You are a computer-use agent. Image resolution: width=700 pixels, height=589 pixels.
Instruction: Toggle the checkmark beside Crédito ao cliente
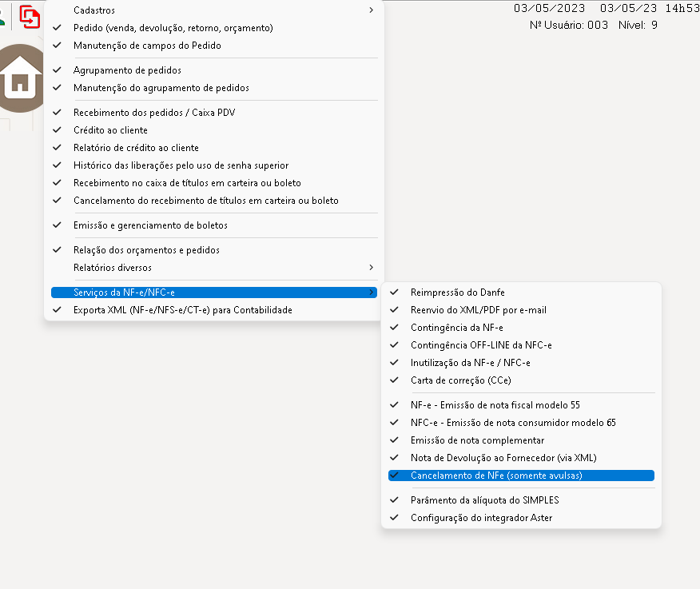(57, 130)
